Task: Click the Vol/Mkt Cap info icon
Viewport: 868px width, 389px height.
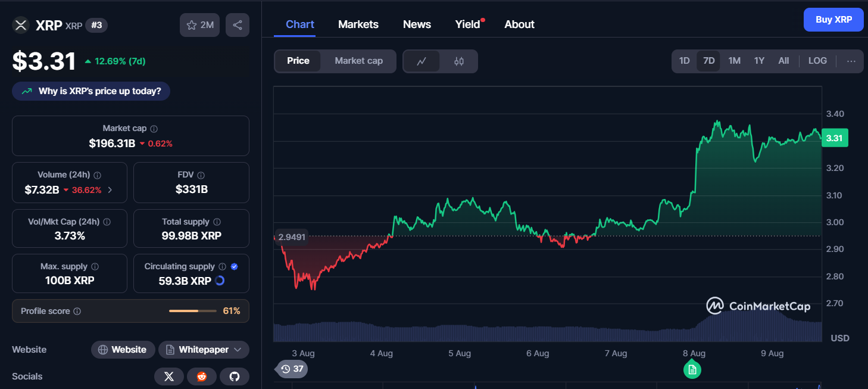Action: point(107,222)
